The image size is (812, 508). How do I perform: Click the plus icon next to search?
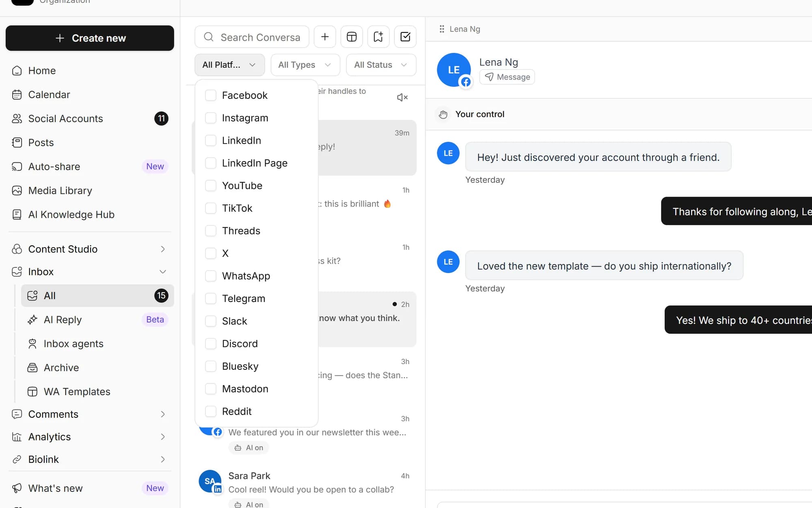tap(325, 37)
